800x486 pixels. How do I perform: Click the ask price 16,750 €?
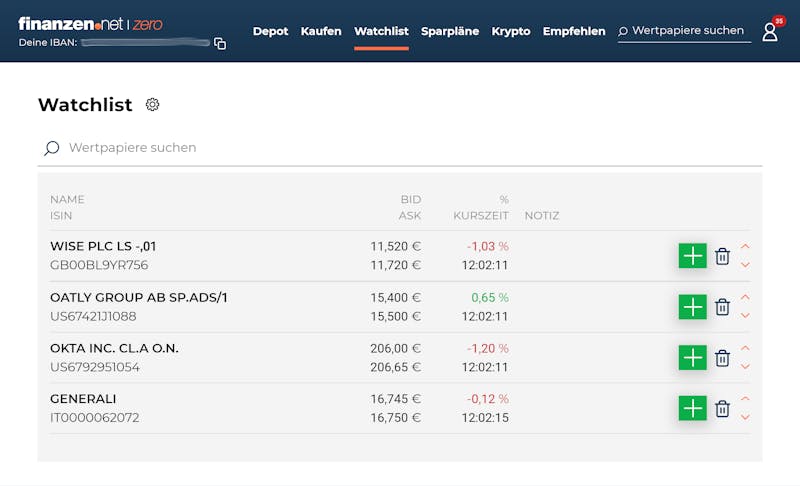pyautogui.click(x=395, y=418)
